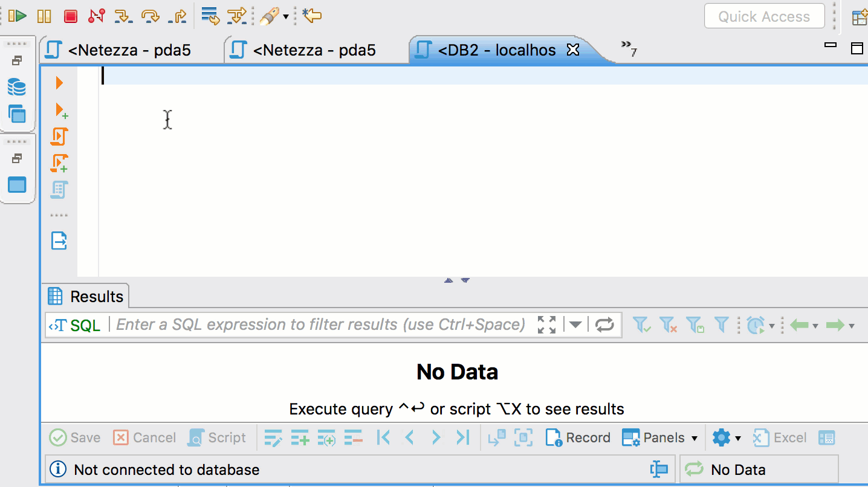Run the SQL statement with the orange arrow
Screen dimensions: 868x487
click(x=59, y=82)
